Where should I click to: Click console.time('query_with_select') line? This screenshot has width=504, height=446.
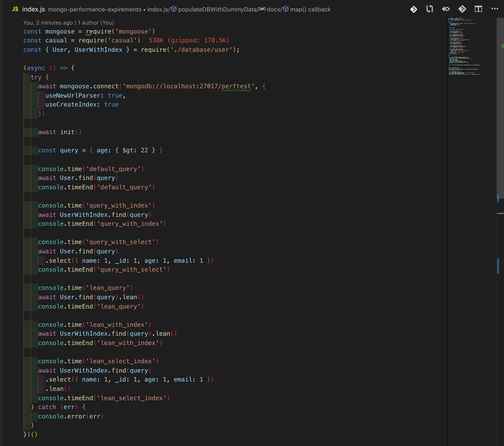pos(98,242)
